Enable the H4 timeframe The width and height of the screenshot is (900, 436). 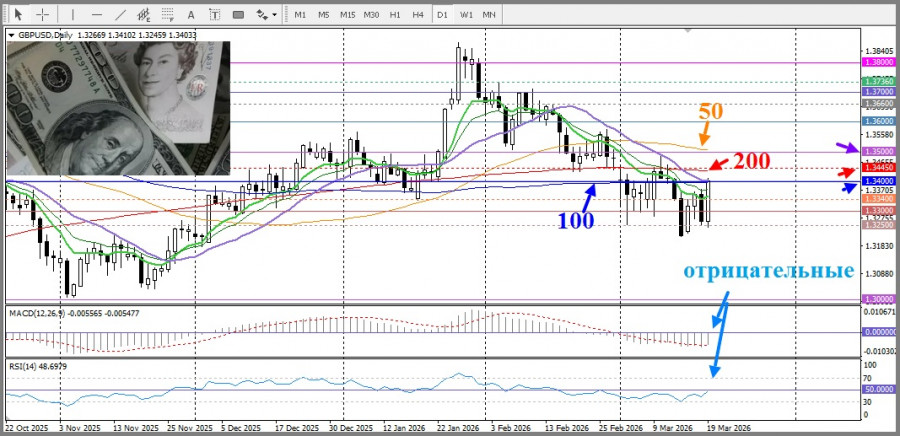pos(417,15)
